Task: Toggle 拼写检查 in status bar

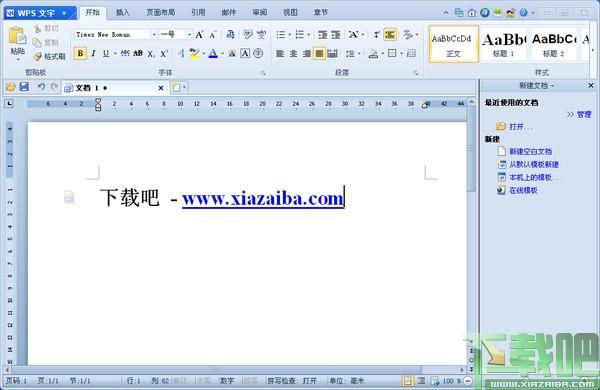Action: pos(292,381)
